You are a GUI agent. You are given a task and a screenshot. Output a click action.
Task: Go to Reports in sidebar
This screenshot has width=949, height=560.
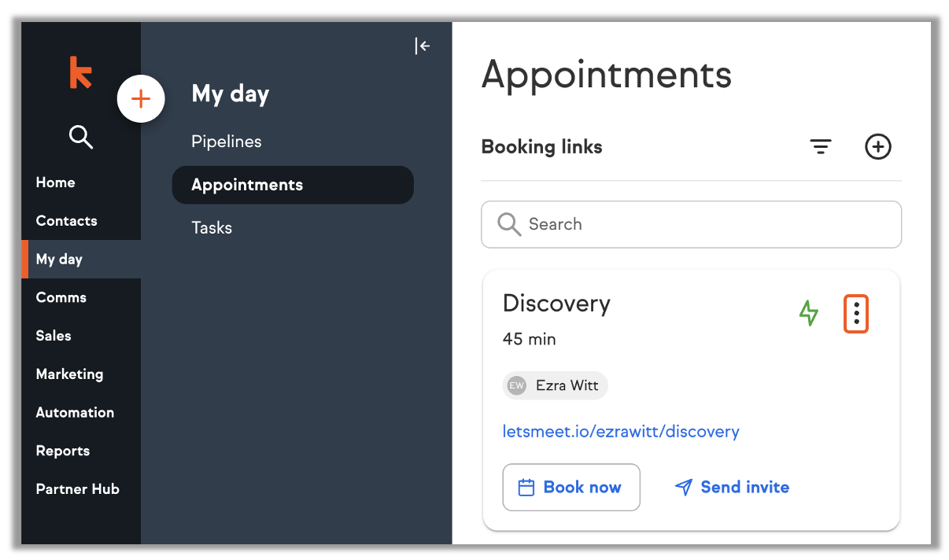tap(63, 451)
